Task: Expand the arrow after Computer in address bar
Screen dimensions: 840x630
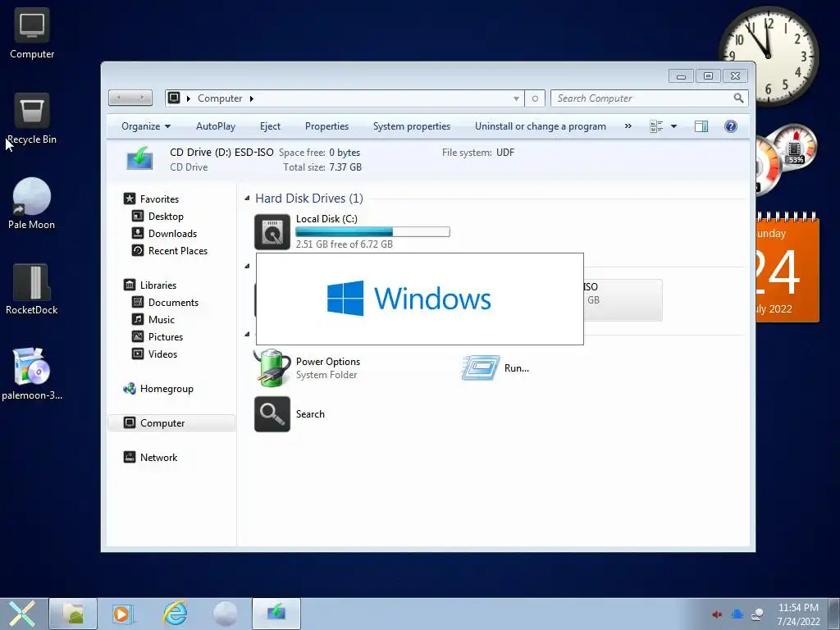Action: pos(251,98)
